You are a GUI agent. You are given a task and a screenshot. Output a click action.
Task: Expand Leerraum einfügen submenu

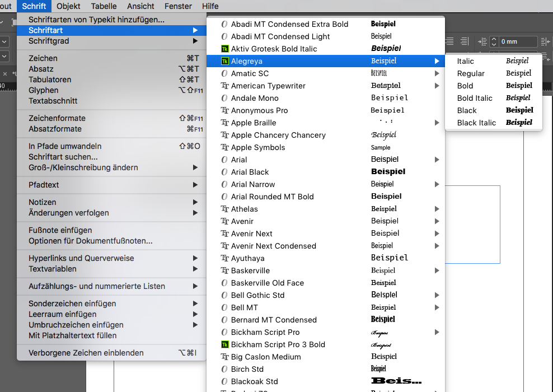(x=111, y=314)
